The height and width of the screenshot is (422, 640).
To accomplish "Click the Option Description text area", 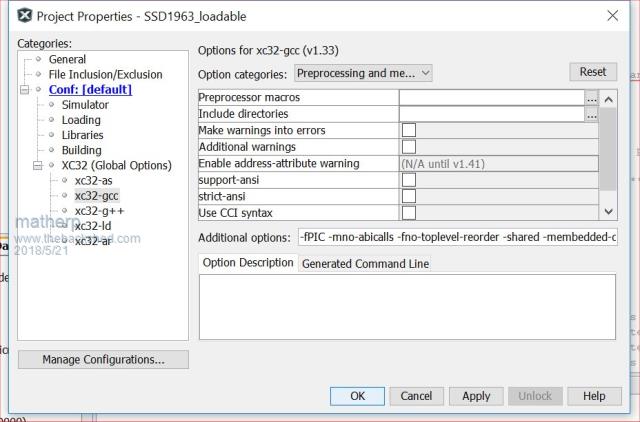I will (407, 307).
